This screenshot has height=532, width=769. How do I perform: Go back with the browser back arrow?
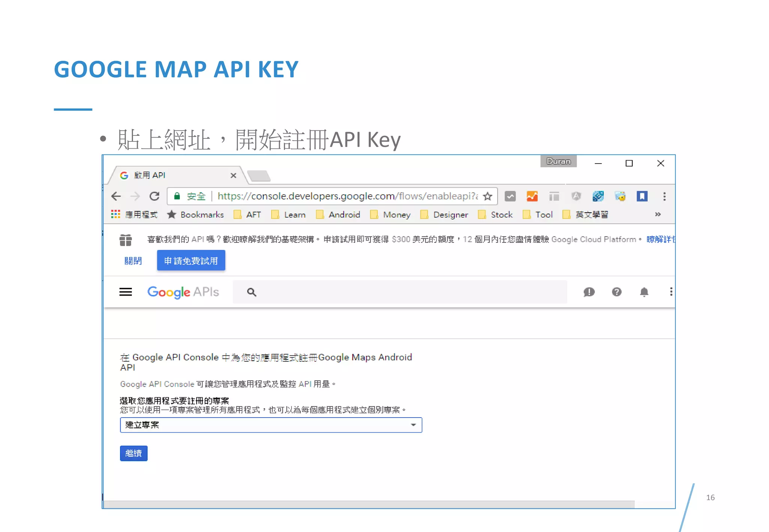pos(116,196)
